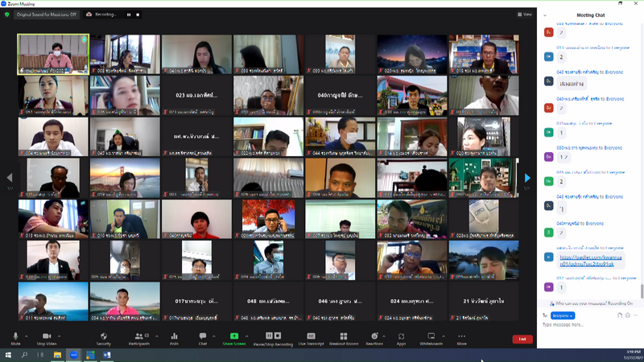Open the emoji picker in chat
Image resolution: width=644 pixels, height=362 pixels.
628,315
